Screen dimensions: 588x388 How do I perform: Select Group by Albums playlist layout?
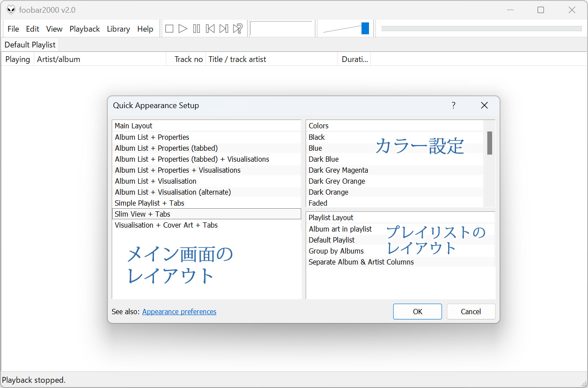point(401,251)
